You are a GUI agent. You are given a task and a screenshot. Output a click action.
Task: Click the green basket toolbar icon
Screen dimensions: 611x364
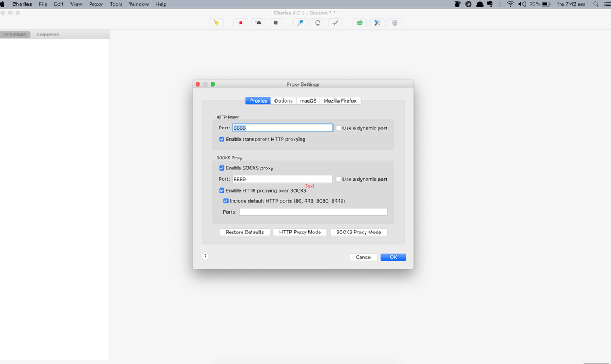[360, 23]
